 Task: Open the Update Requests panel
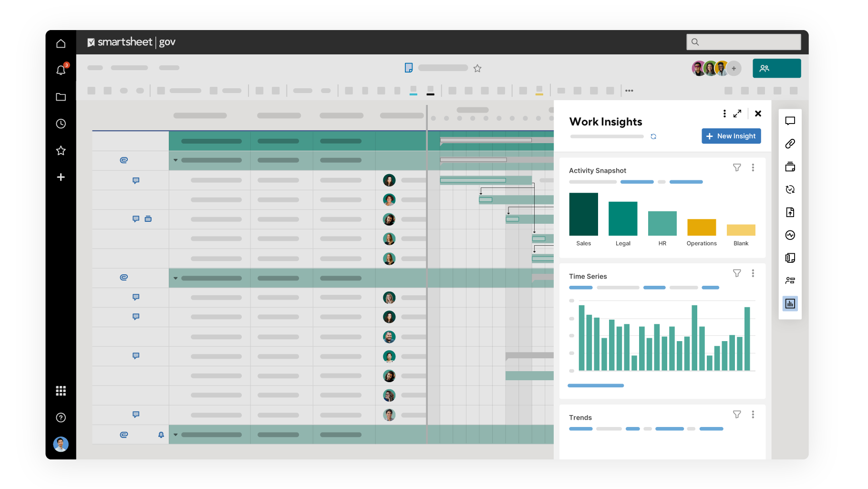tap(790, 189)
